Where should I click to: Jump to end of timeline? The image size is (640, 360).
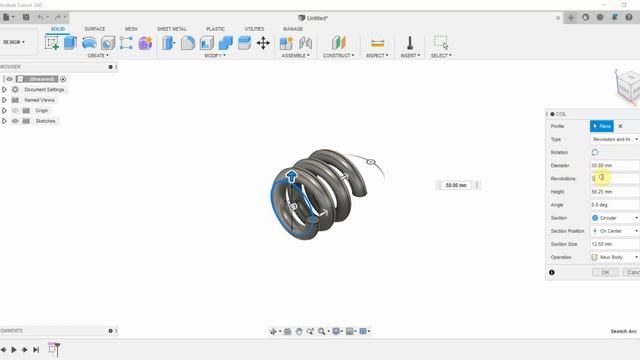click(x=36, y=350)
